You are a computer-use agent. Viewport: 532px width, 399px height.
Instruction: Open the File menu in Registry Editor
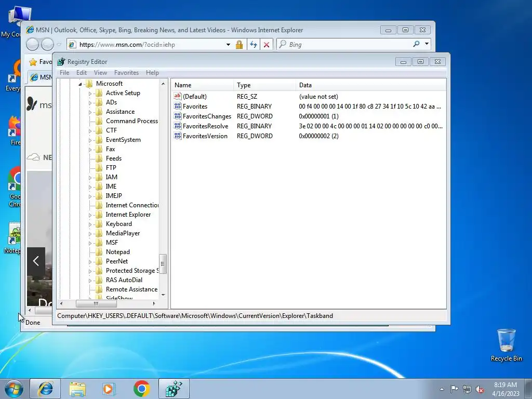(64, 73)
